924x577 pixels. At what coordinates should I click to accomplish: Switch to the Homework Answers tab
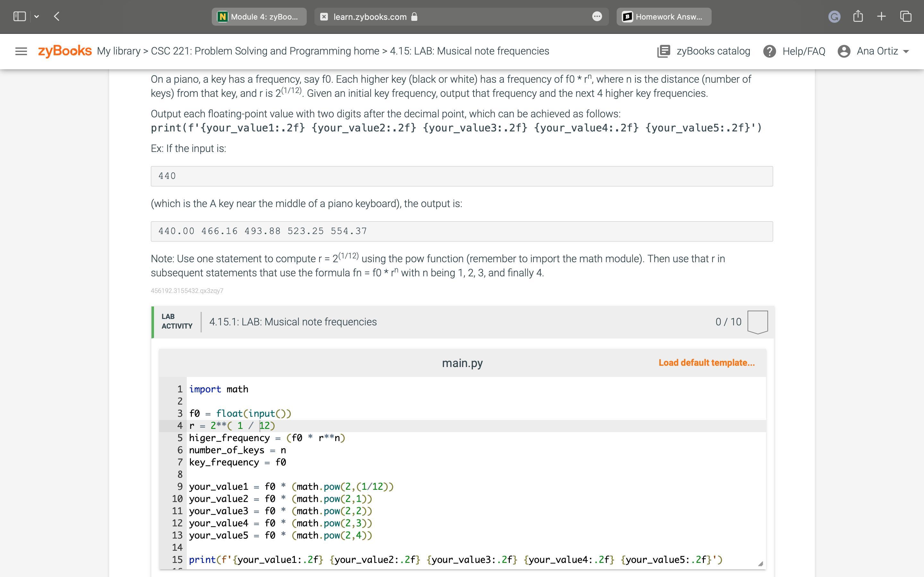coord(663,17)
